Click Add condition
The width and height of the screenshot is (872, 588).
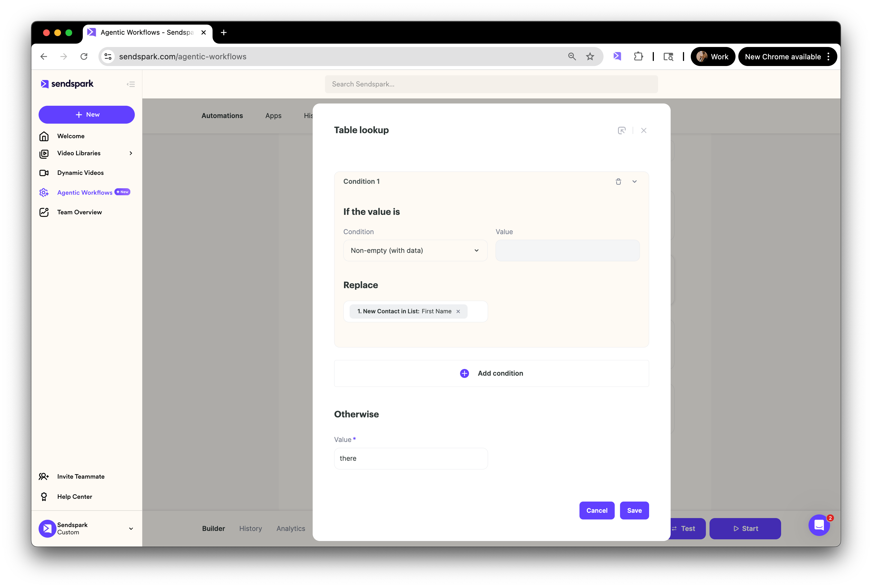[491, 373]
